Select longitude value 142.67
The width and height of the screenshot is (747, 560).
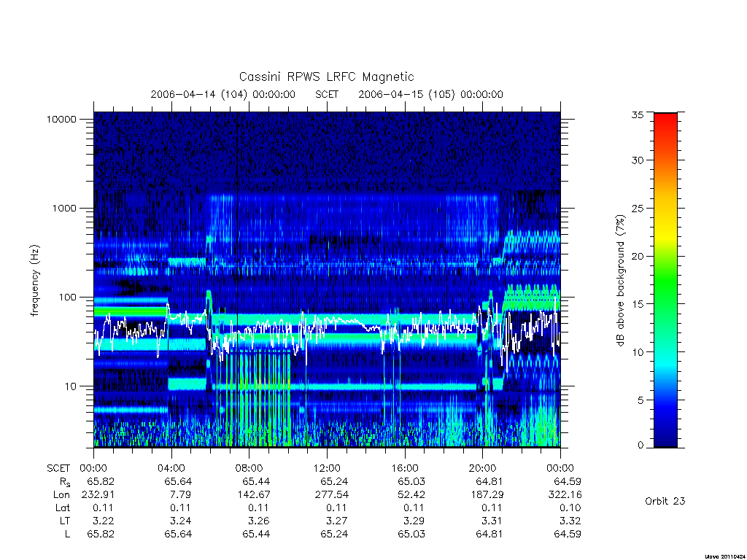pos(254,495)
